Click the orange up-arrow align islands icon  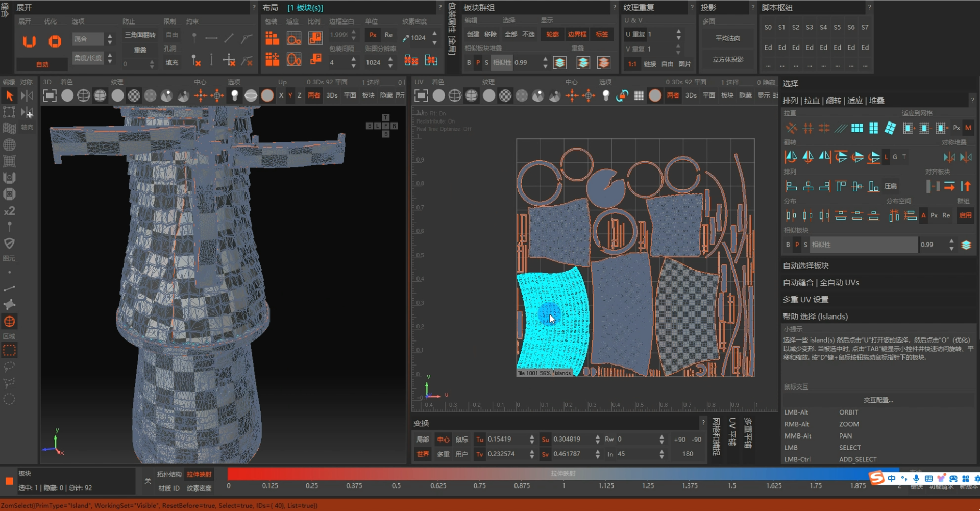pyautogui.click(x=966, y=186)
